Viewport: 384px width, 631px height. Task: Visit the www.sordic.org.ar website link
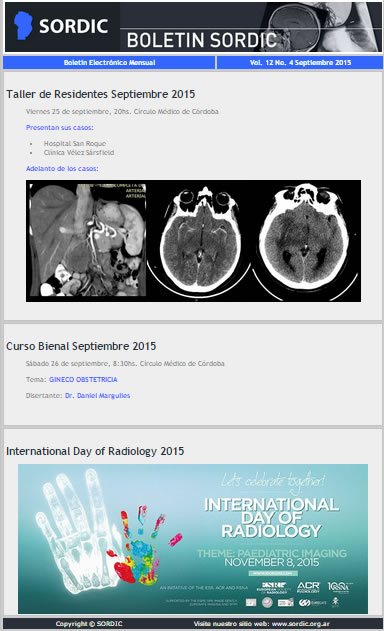[301, 624]
